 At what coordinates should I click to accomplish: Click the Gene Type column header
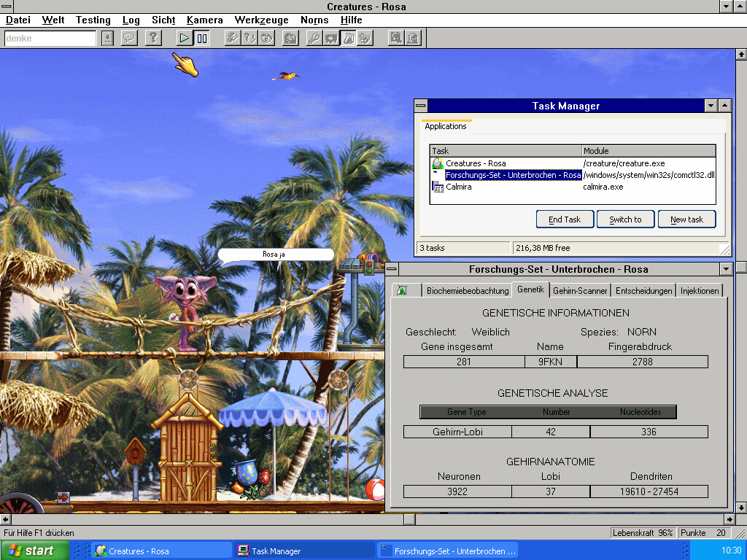tap(466, 412)
